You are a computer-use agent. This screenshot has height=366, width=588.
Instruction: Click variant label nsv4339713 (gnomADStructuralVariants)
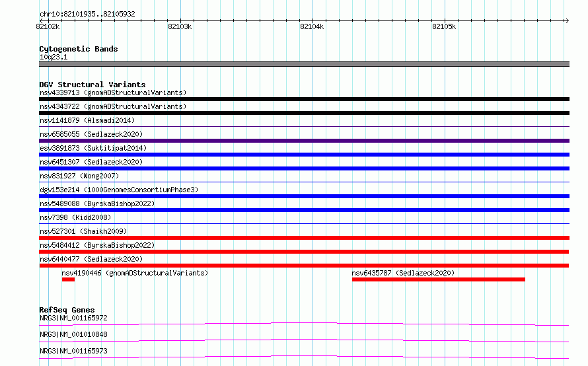[113, 92]
